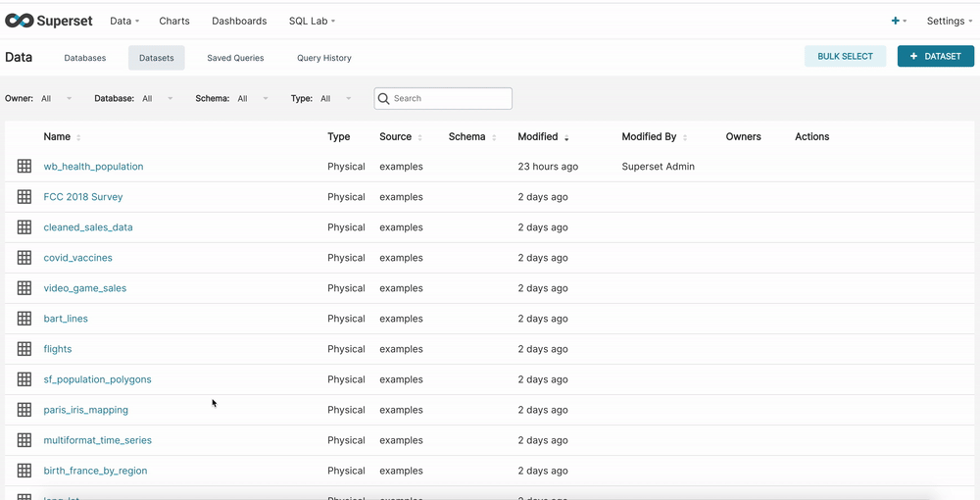Sort by Modified column sort arrow
980x500 pixels.
tap(566, 137)
